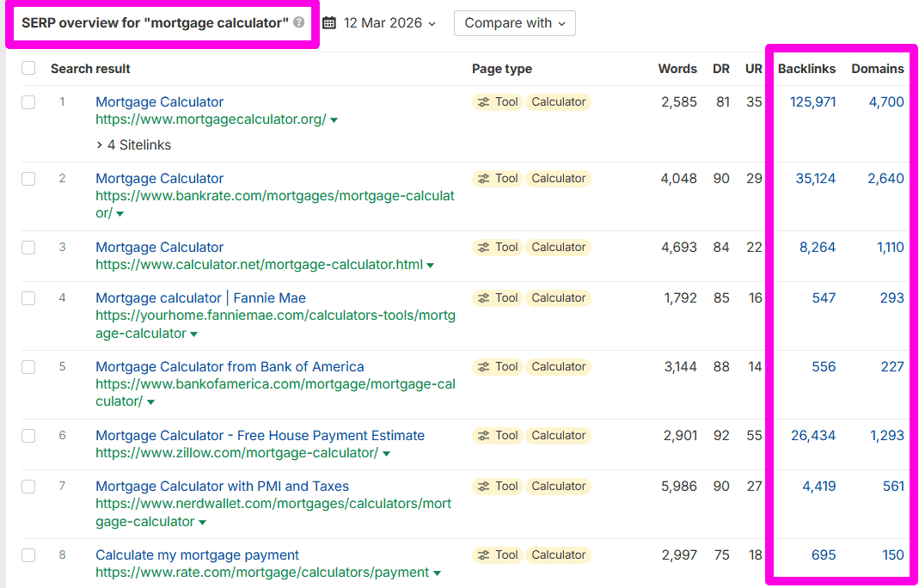
Task: Tick checkbox for the NerdWallet result
Action: click(x=28, y=487)
